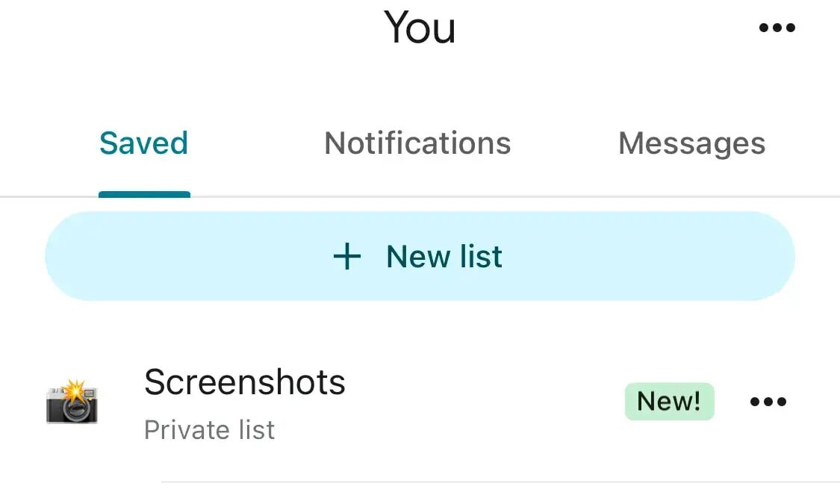
Task: Click the You page title
Action: 420,28
